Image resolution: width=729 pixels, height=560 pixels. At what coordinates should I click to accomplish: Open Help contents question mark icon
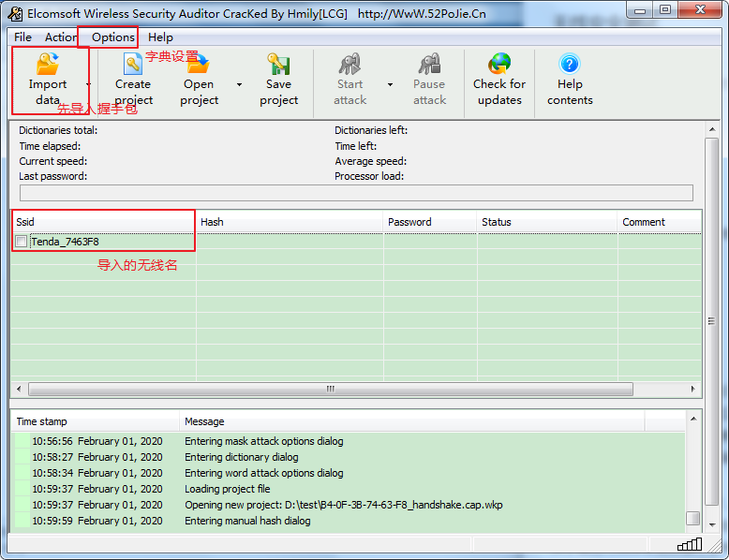(x=570, y=64)
